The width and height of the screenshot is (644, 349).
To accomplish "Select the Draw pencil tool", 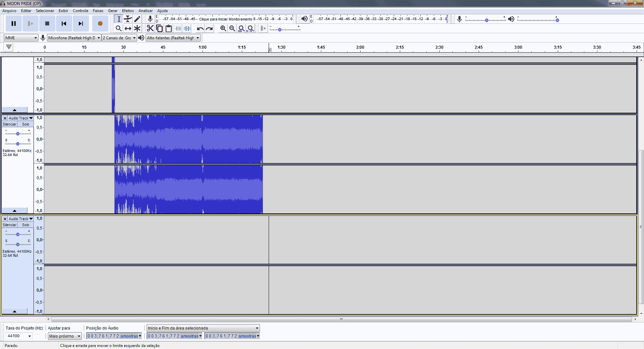I will pos(137,19).
